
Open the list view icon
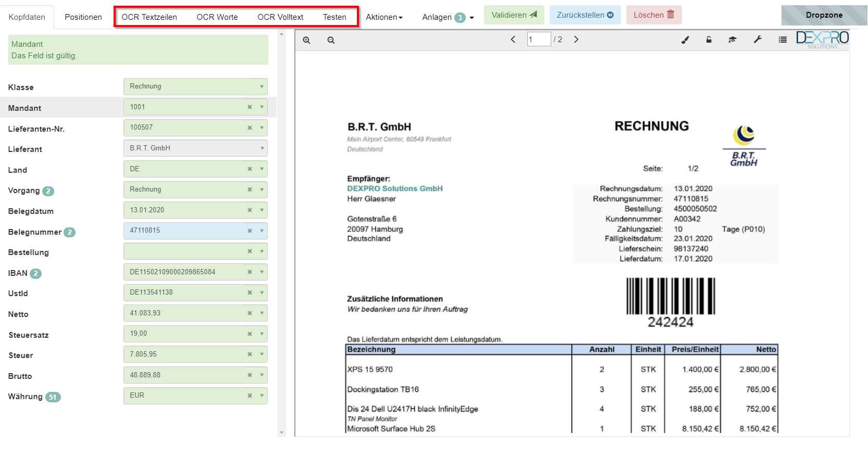[783, 40]
